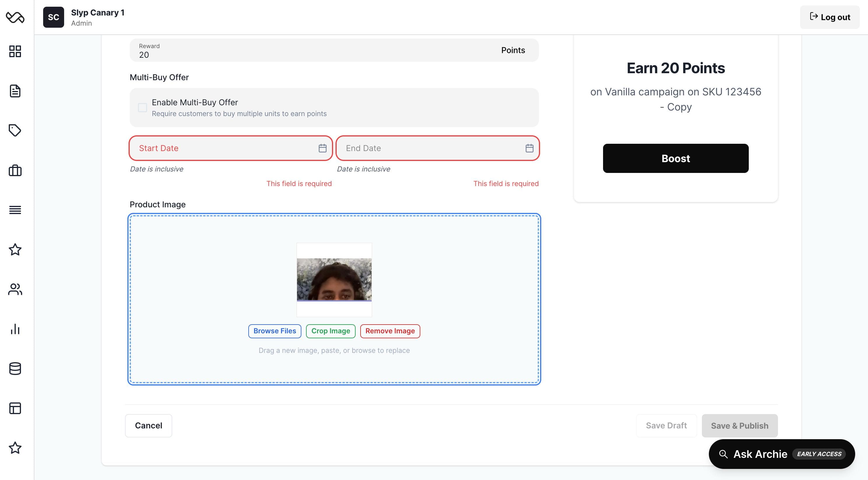Click 'Drag a new image, paste, or browse' text

334,350
